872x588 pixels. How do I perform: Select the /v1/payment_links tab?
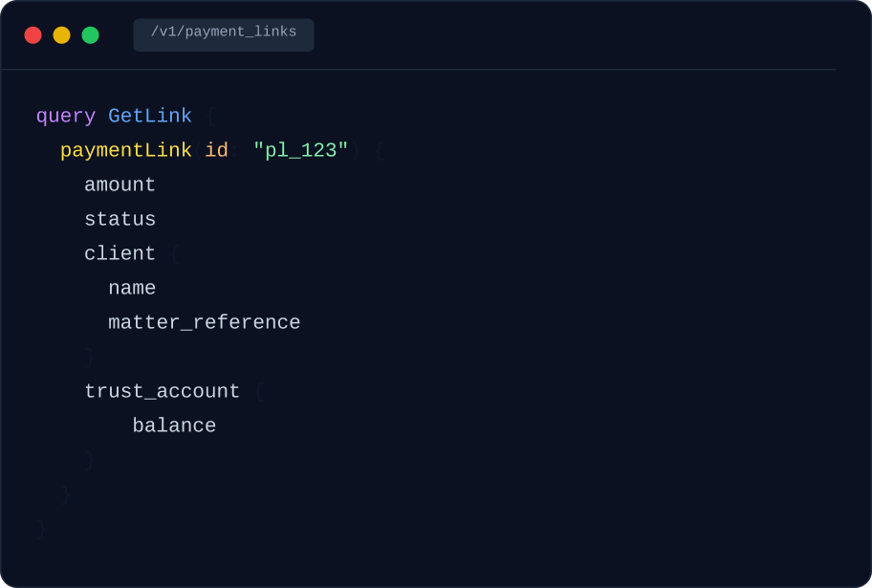click(224, 33)
